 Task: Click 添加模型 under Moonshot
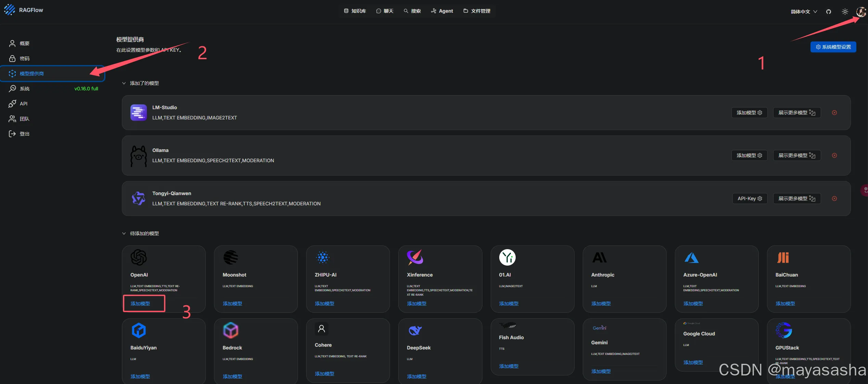pos(232,304)
